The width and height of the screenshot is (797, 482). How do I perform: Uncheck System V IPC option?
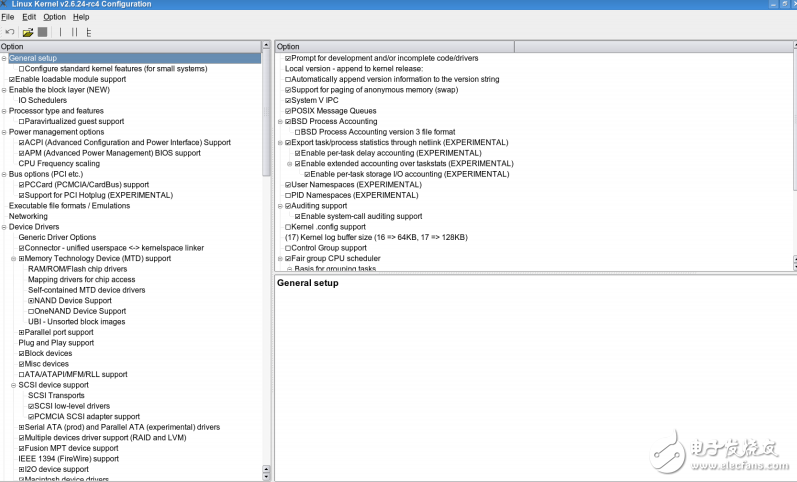(288, 100)
